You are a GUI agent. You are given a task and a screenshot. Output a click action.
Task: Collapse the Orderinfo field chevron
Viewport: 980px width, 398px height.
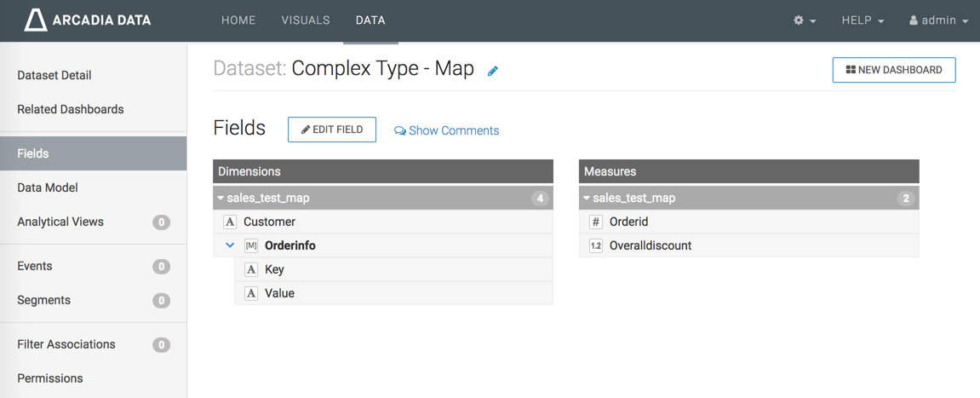click(230, 245)
